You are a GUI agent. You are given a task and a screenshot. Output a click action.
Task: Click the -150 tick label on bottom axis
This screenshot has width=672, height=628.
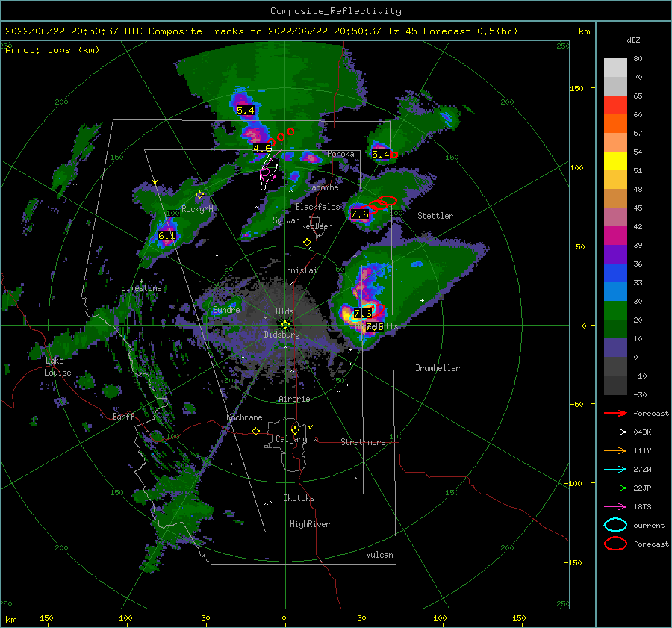(44, 618)
